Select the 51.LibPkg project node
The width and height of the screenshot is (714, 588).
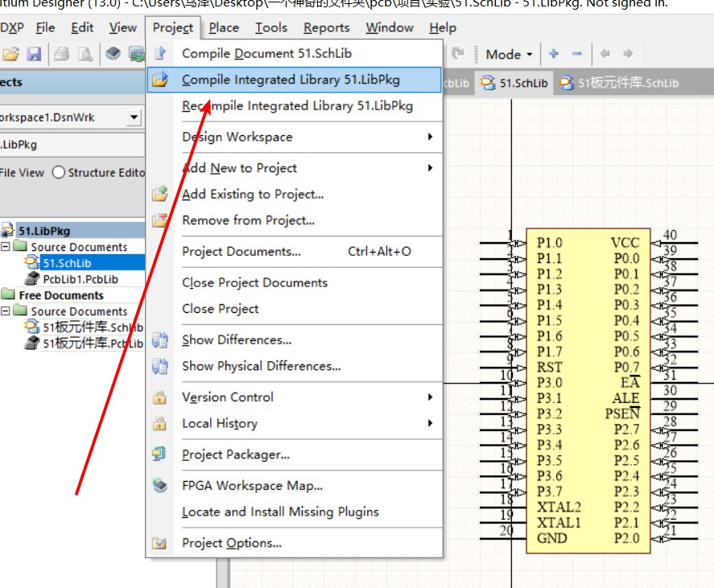pyautogui.click(x=44, y=231)
